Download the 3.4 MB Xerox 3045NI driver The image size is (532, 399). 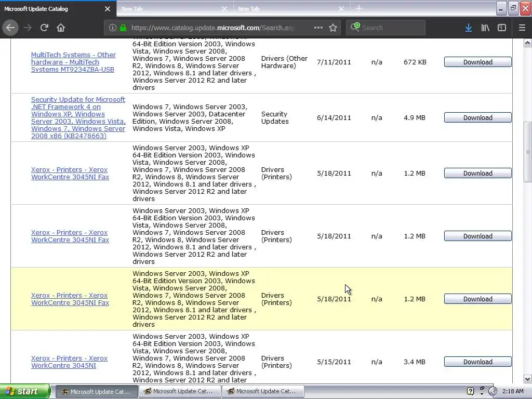point(478,362)
